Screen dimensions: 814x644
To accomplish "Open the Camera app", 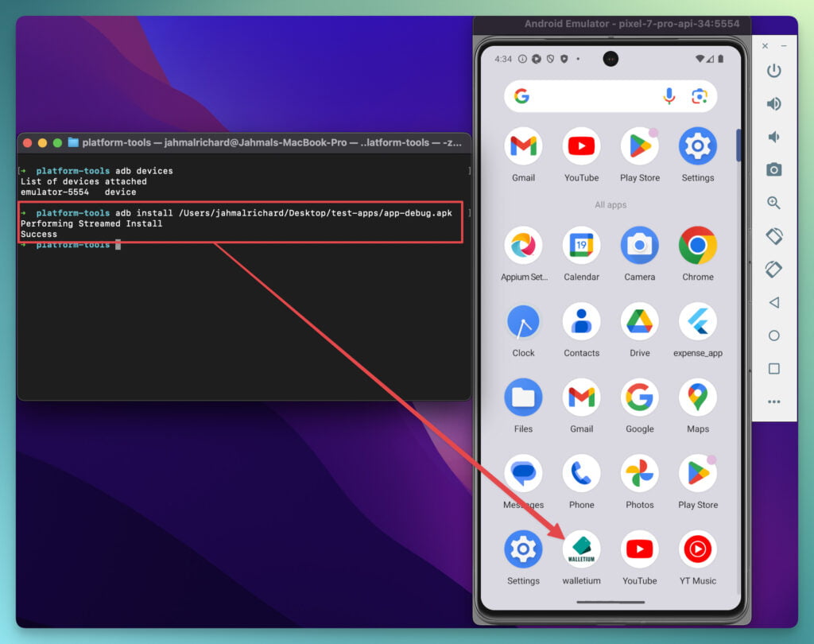I will point(640,246).
